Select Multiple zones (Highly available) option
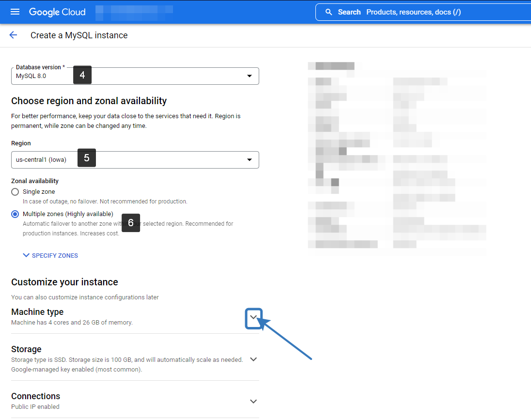The height and width of the screenshot is (420, 531). [x=15, y=214]
